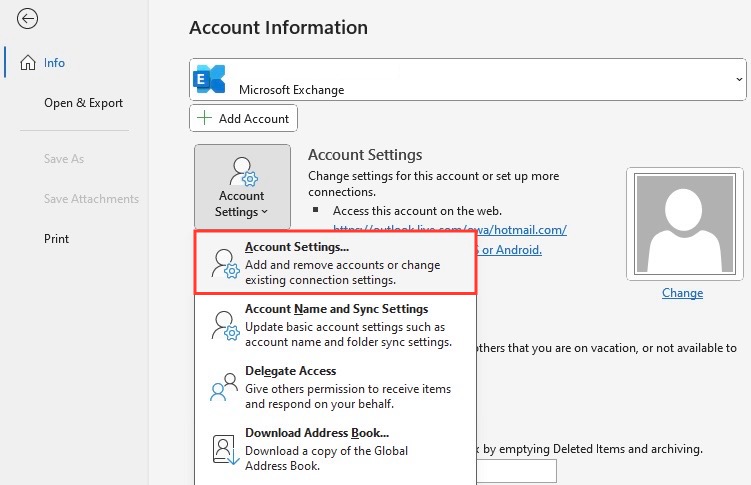Click the Microsoft Exchange logo icon
Viewport: 751px width, 485px height.
click(209, 79)
